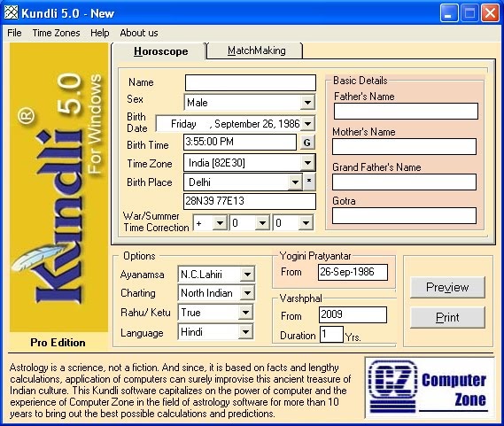Screen dimensions: 504x426
Task: Expand the Rahu/Ketu dropdown showing True
Action: pos(245,312)
